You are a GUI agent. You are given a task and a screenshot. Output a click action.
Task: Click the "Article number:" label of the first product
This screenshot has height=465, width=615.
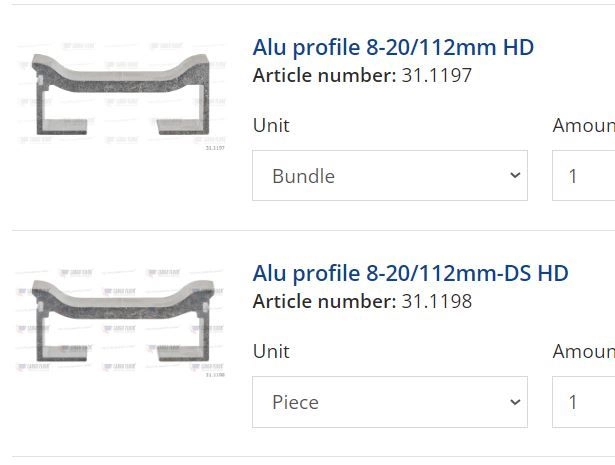[324, 75]
